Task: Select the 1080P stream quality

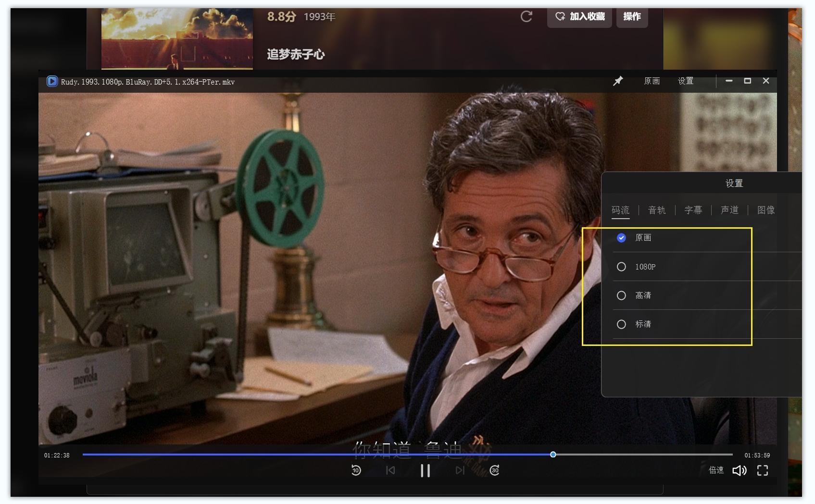Action: point(621,267)
